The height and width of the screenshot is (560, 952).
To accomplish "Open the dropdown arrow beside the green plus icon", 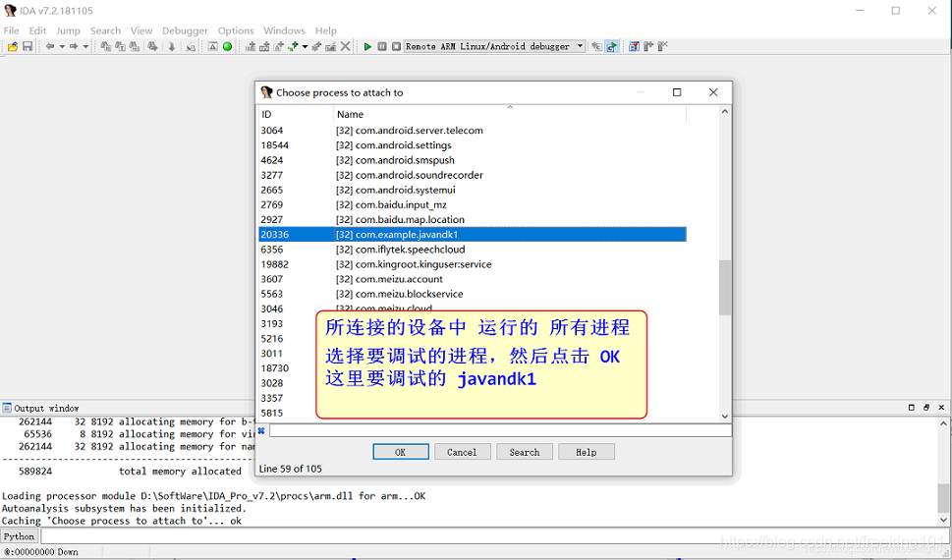I will click(x=305, y=46).
